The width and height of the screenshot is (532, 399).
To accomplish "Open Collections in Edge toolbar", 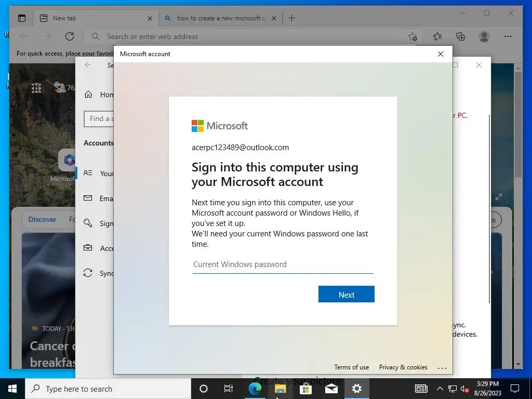I will pos(460,36).
